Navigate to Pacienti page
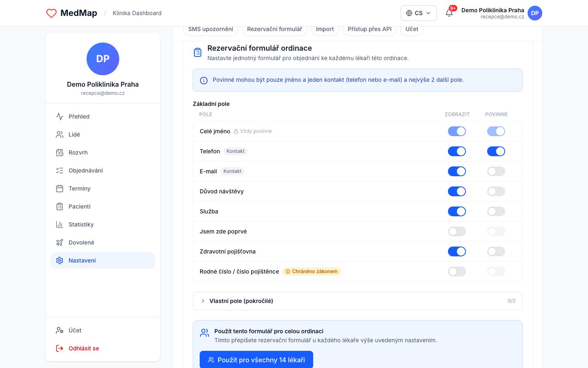This screenshot has height=368, width=588. pyautogui.click(x=103, y=206)
